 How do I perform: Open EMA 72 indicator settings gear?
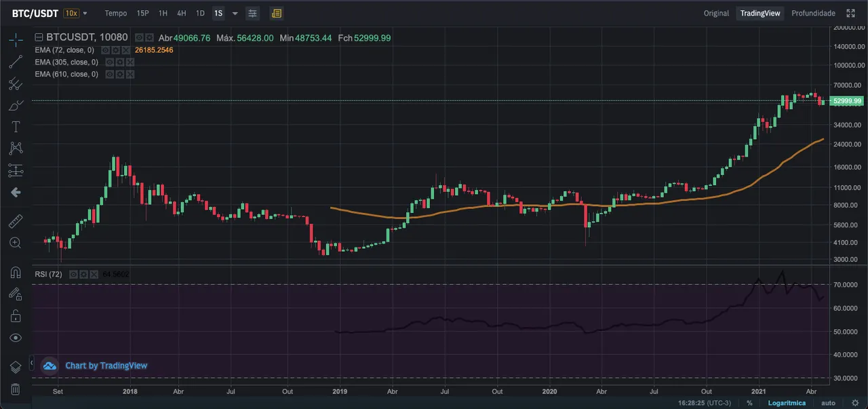117,50
